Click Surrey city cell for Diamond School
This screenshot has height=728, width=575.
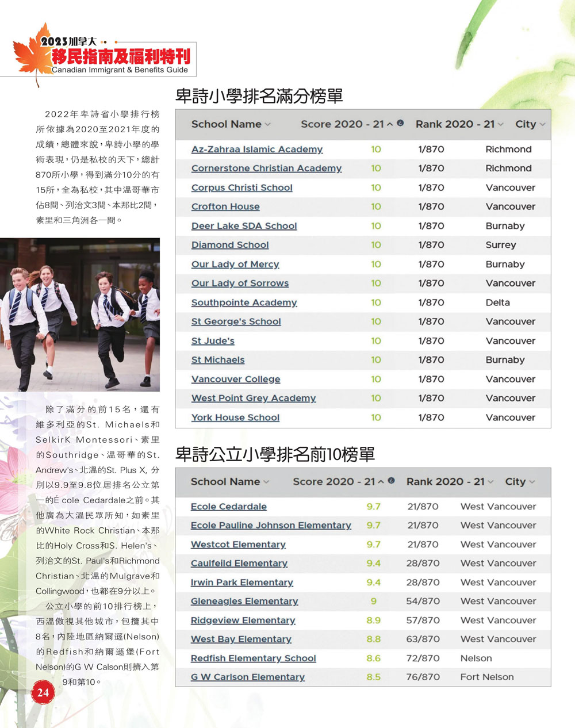point(501,245)
